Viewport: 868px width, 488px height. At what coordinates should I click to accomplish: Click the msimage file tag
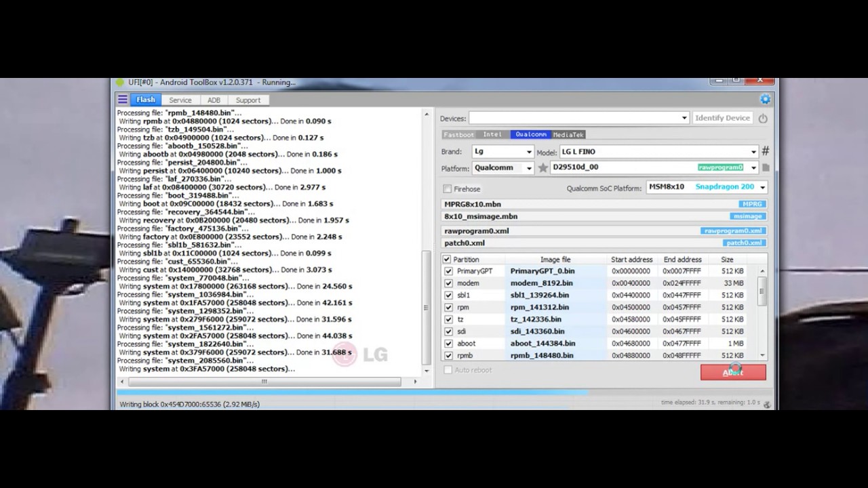pyautogui.click(x=749, y=216)
